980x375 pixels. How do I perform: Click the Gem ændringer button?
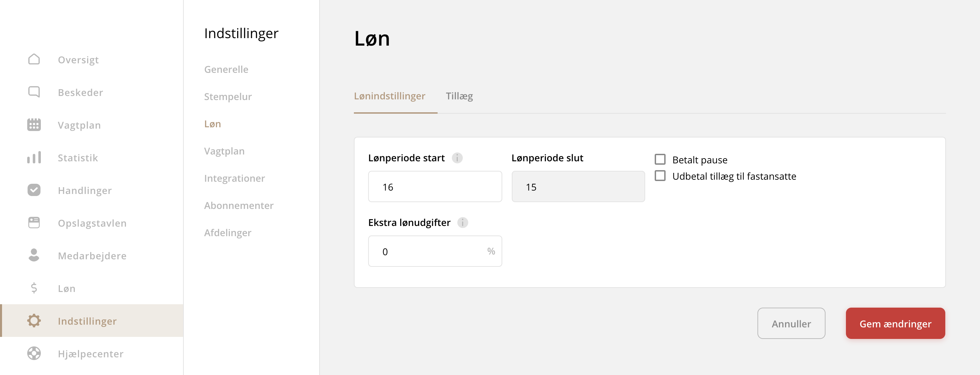(895, 323)
